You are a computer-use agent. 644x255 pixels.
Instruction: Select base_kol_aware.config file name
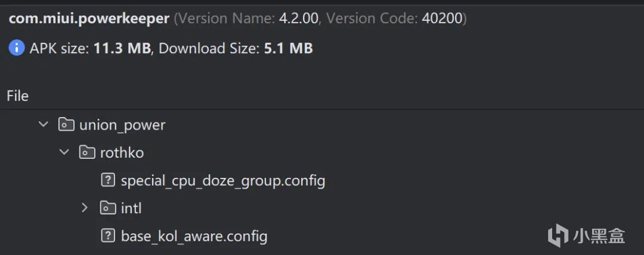point(194,236)
